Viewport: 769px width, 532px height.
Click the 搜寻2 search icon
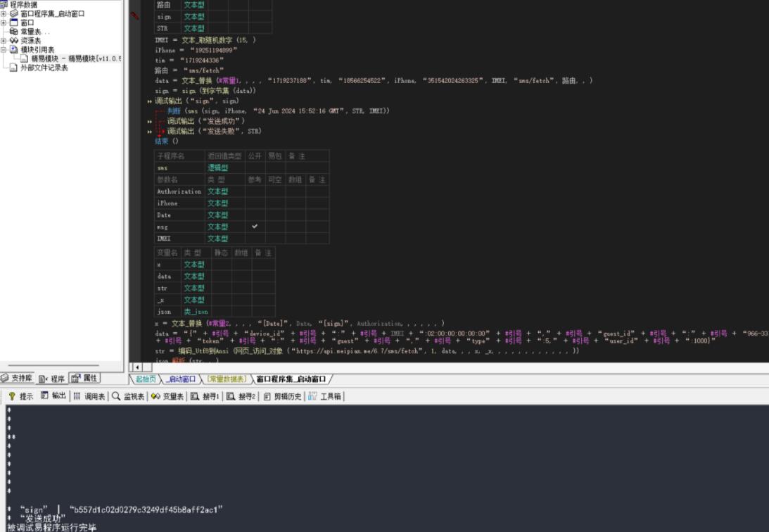point(231,396)
